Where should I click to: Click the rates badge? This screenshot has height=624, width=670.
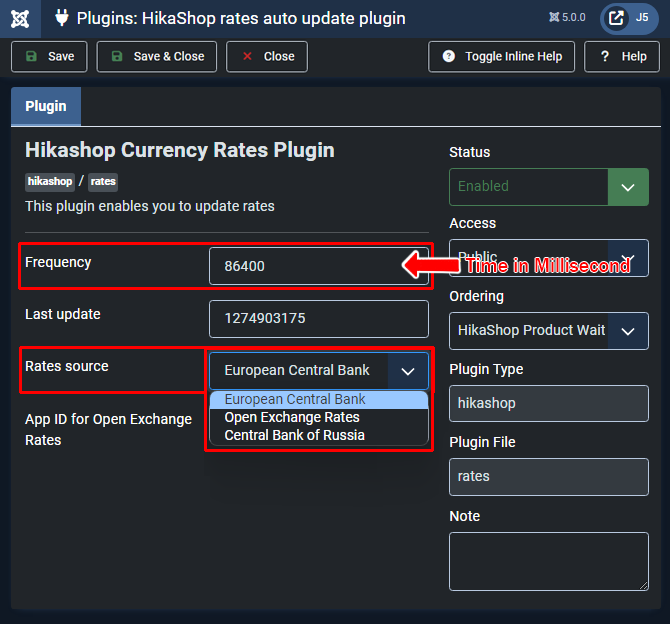click(103, 182)
